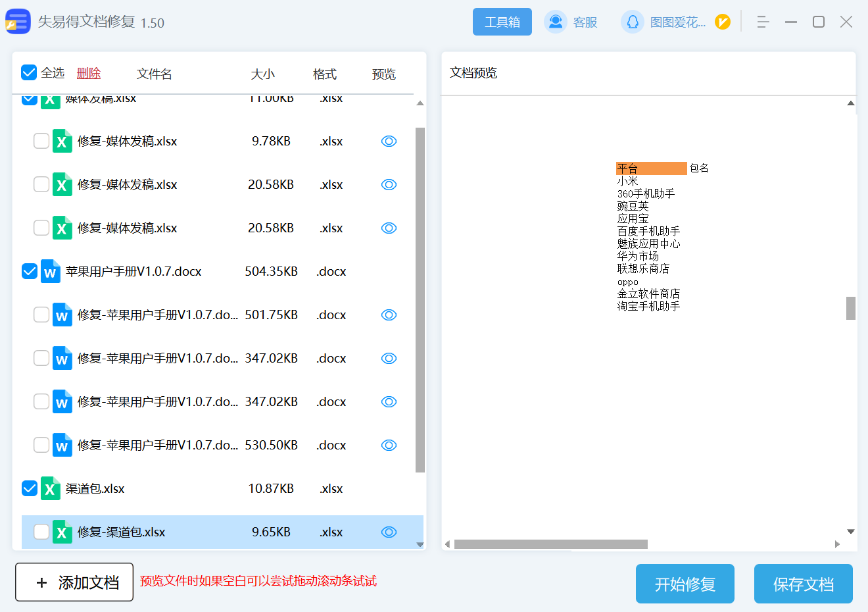Click the Word icon on the 501.75KB row
Screen dimensions: 868x612
[62, 315]
